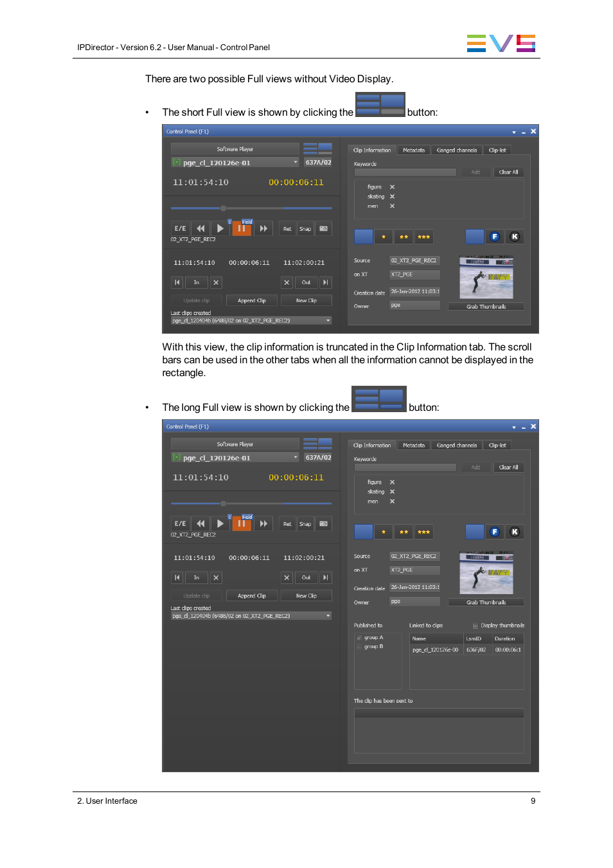Click Ret button in lower Control Panel
This screenshot has height=868, width=613.
pos(287,523)
